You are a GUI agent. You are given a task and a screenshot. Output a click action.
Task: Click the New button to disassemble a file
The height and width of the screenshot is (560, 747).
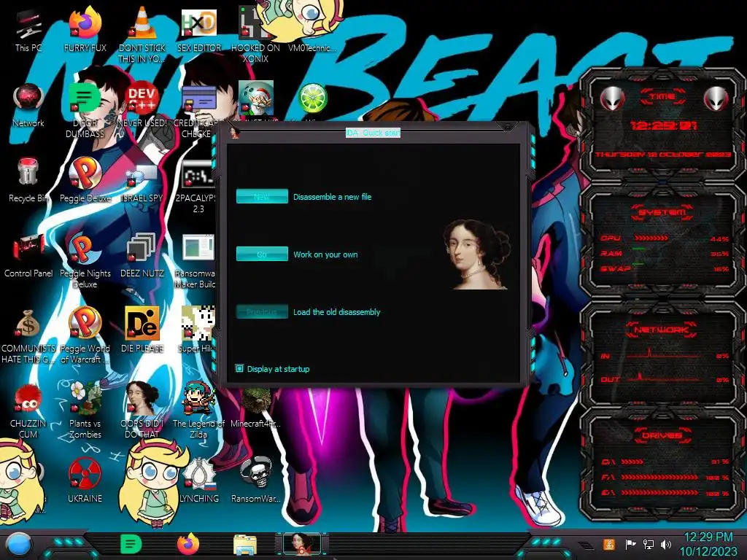tap(262, 196)
